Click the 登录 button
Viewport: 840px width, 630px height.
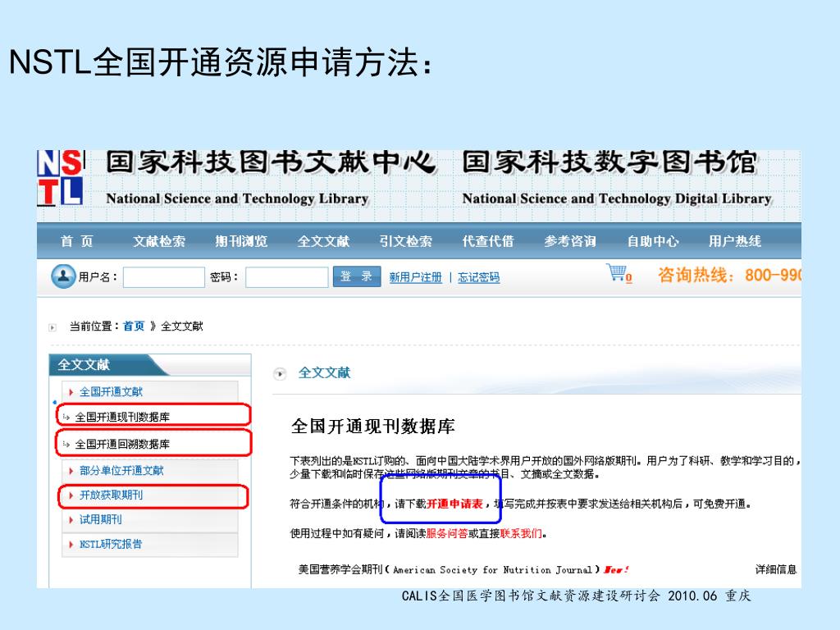pos(357,276)
